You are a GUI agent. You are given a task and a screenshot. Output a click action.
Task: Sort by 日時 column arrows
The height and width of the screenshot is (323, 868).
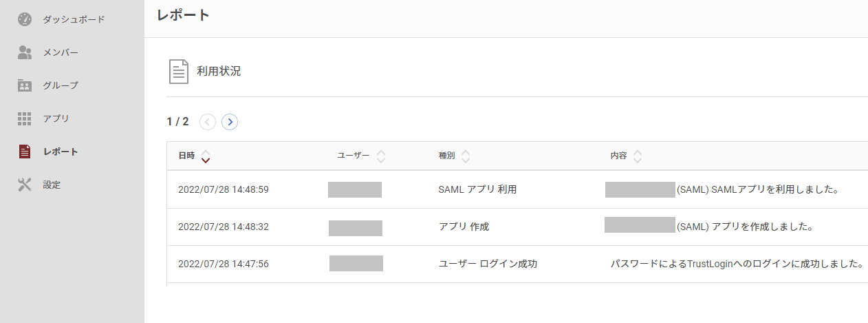pyautogui.click(x=206, y=156)
